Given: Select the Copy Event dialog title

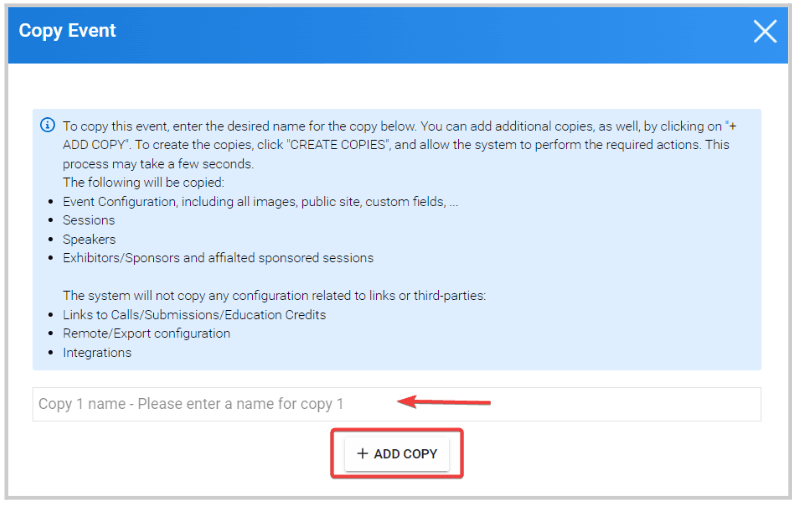Looking at the screenshot, I should [67, 31].
